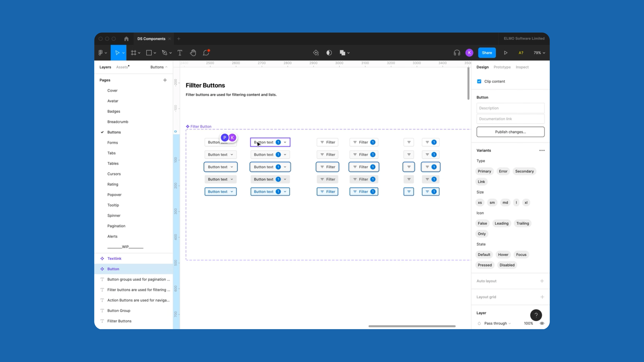Select the Text tool
The image size is (644, 362).
pos(180,53)
